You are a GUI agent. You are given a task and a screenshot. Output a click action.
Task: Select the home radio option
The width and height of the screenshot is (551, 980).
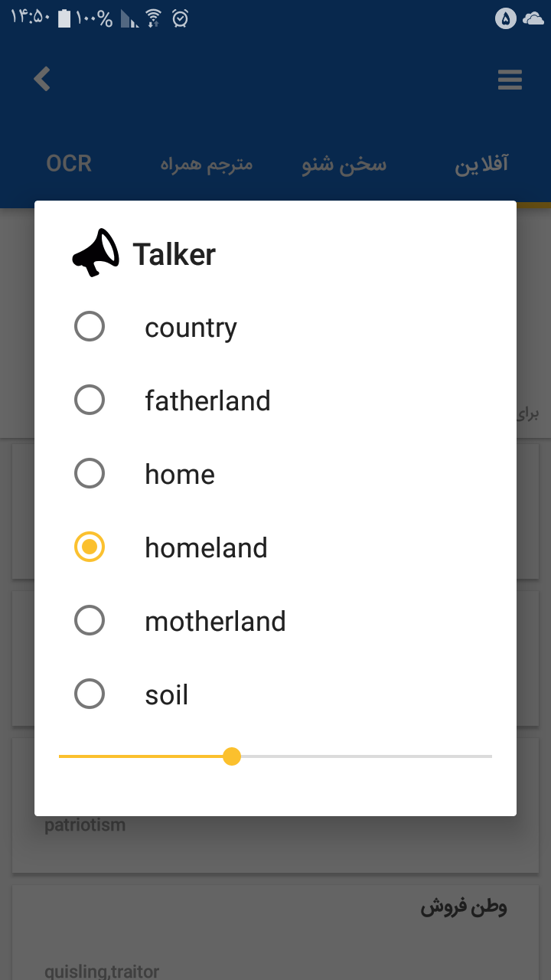90,473
